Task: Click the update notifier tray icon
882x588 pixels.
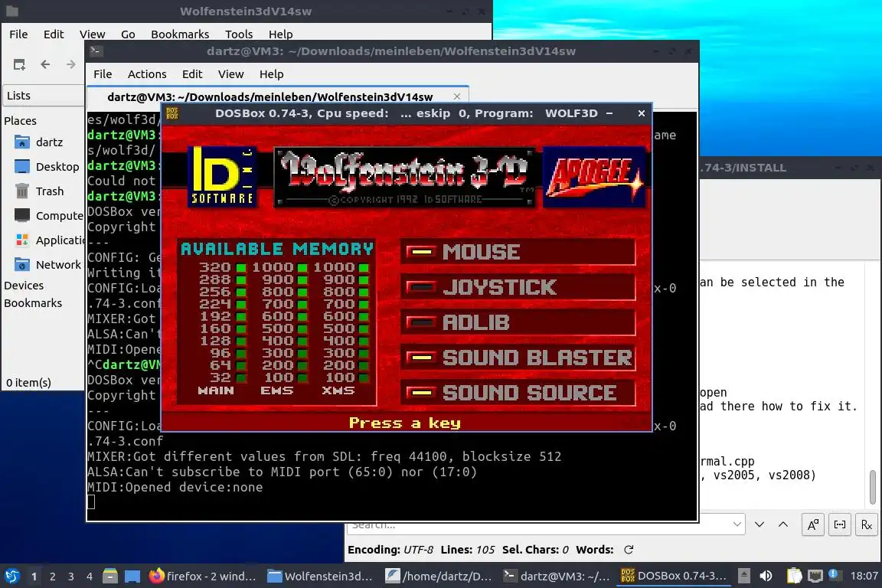Action: 834,575
